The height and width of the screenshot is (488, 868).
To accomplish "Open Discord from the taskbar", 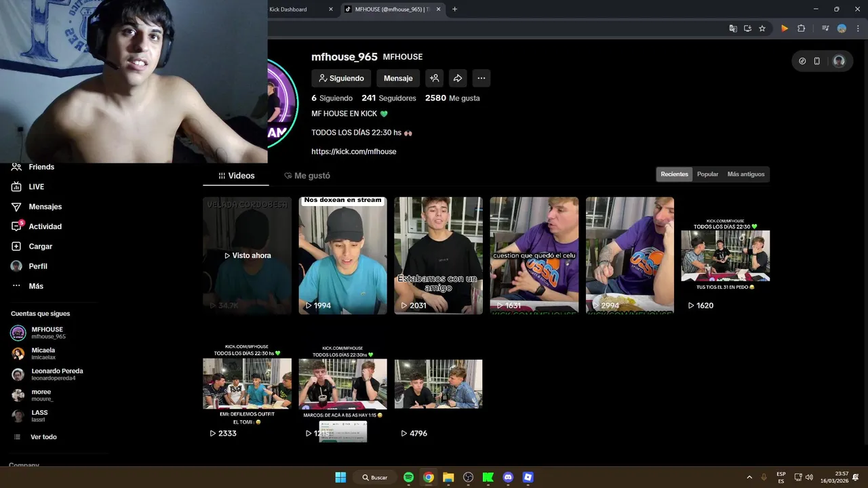I will [x=508, y=477].
